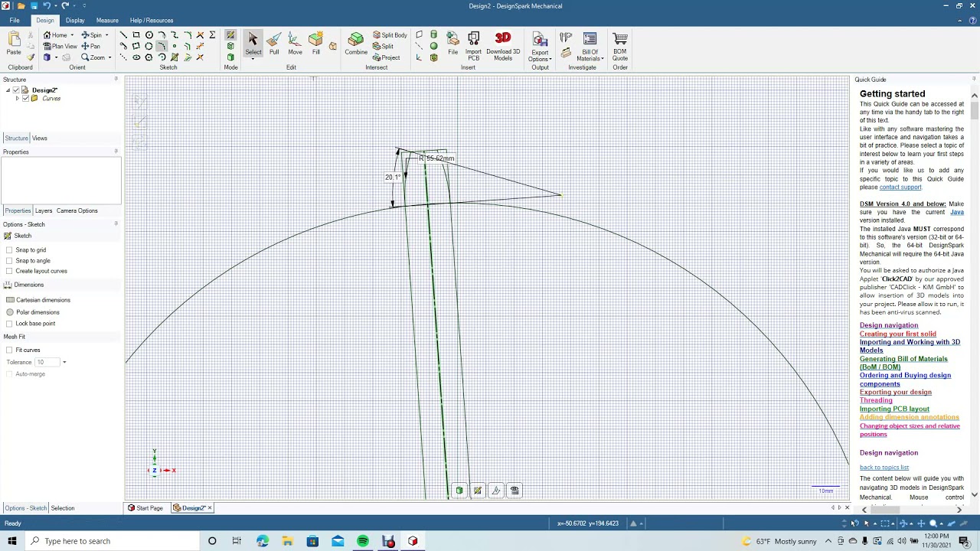Open the contact support link
The width and height of the screenshot is (980, 551).
(900, 187)
